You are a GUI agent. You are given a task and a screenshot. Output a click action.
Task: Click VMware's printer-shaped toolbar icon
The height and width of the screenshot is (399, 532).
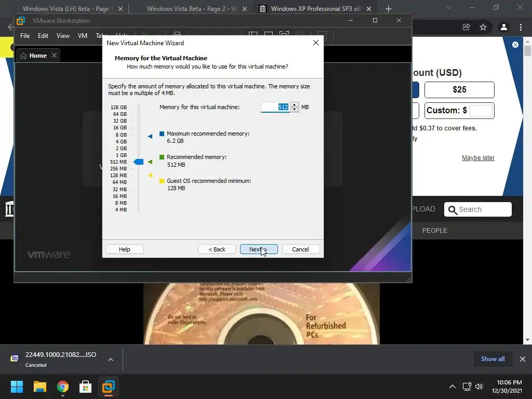177,34
